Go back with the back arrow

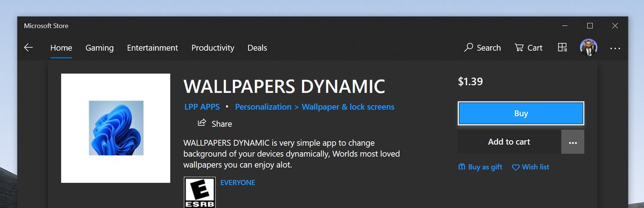pos(28,48)
